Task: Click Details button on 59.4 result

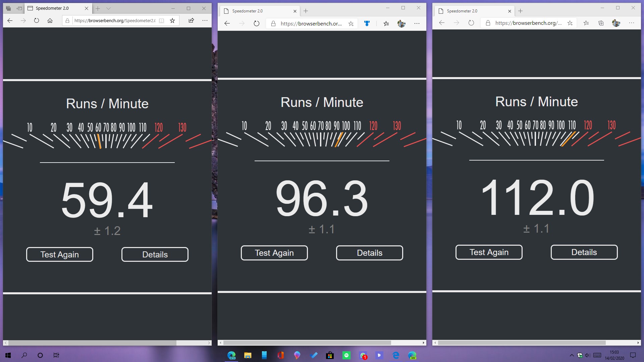Action: (155, 254)
